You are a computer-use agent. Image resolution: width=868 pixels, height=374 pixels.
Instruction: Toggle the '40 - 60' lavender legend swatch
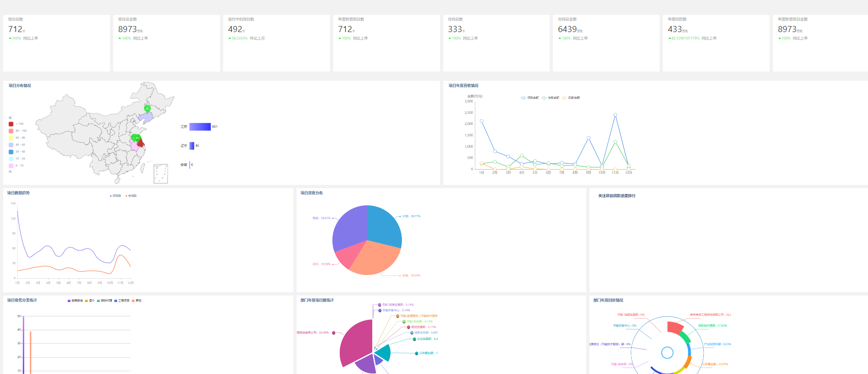[11, 145]
